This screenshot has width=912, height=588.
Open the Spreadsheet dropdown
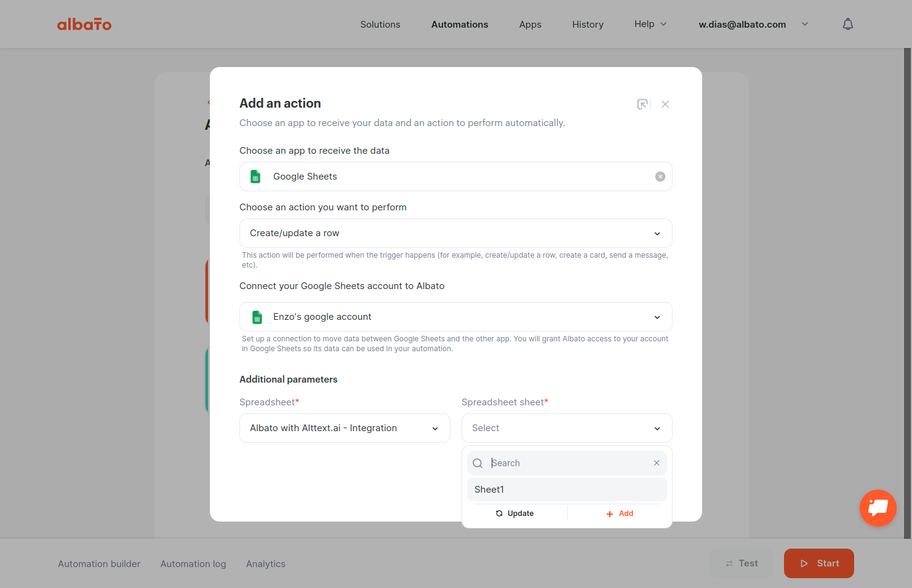pos(345,428)
